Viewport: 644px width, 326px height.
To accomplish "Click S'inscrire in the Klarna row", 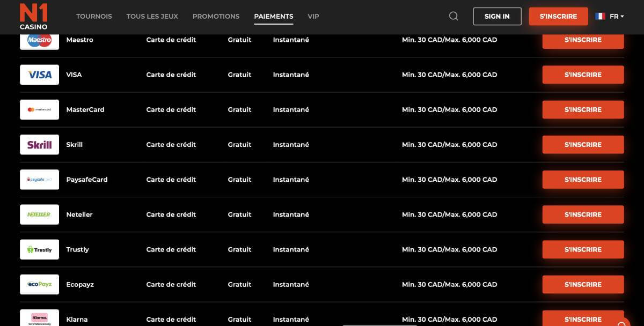I will 583,318.
